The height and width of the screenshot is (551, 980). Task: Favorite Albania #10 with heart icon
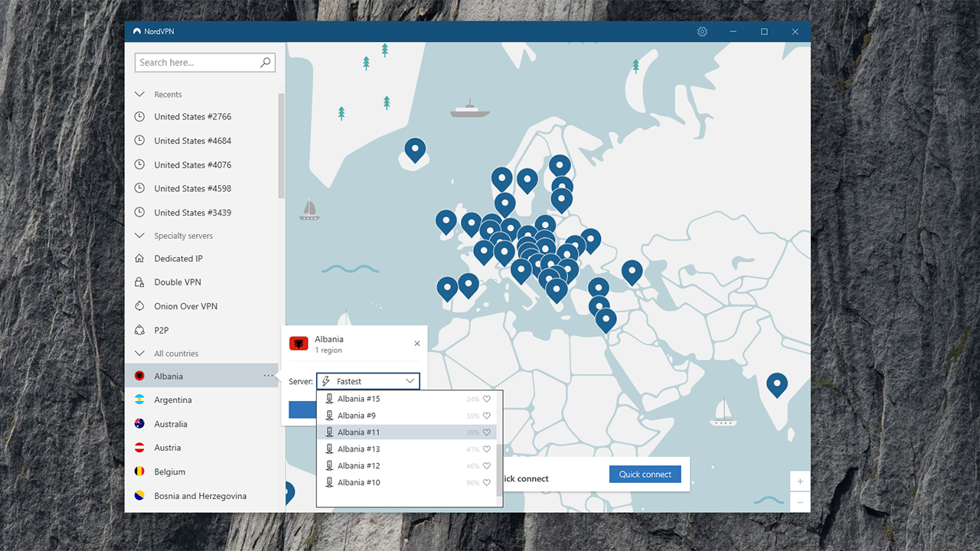[487, 483]
